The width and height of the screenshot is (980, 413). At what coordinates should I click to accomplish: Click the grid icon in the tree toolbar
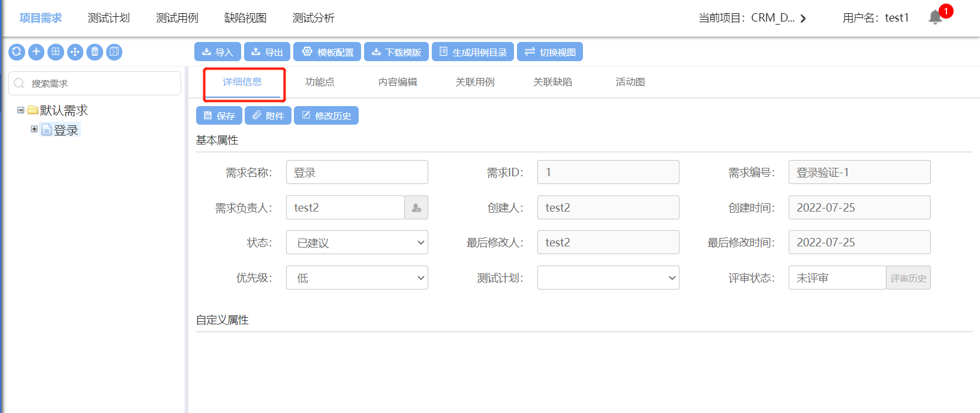55,52
